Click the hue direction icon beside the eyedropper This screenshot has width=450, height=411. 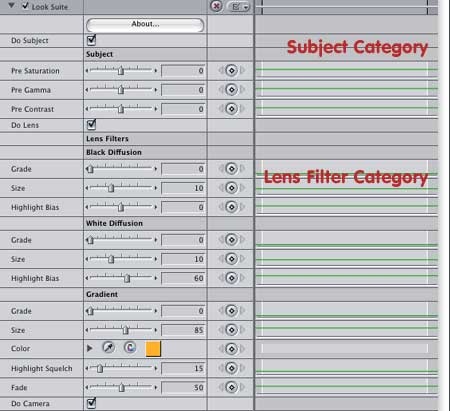coord(130,348)
